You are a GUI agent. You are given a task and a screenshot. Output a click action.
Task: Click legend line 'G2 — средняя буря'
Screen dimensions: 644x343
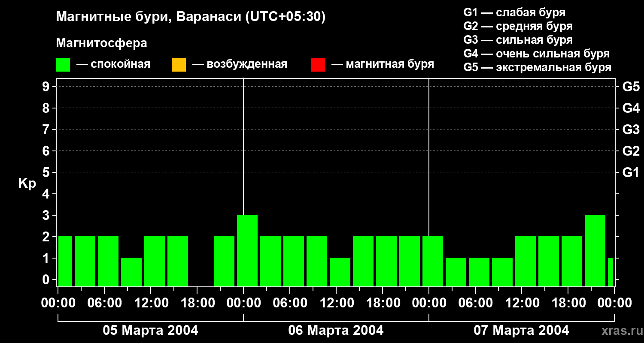coord(518,26)
